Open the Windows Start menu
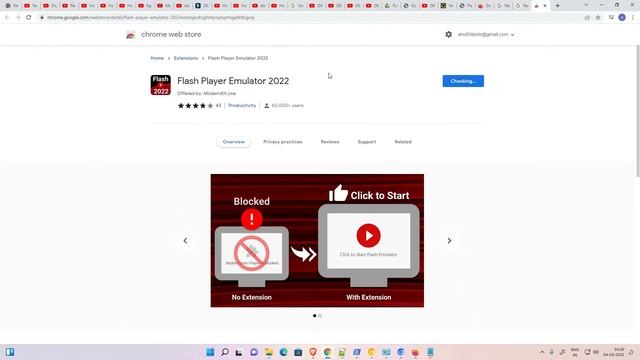This screenshot has height=360, width=640. (x=210, y=352)
